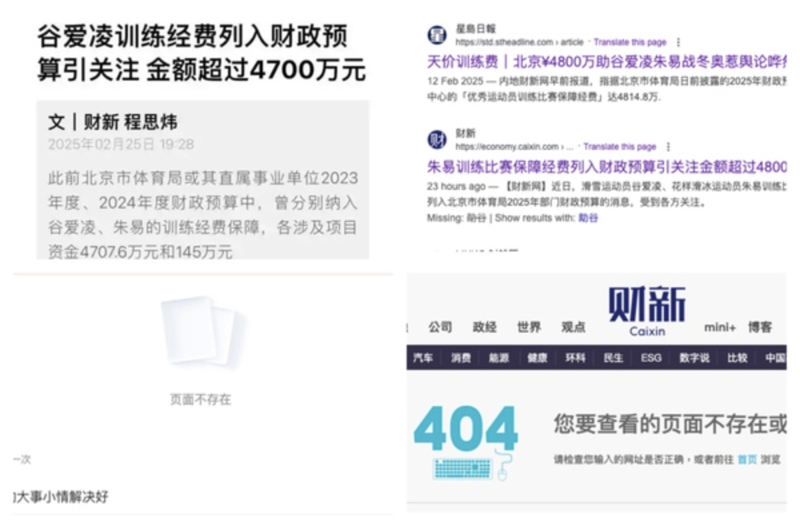Select 能源 in the dark sub-navigation
The width and height of the screenshot is (800, 532).
click(499, 358)
